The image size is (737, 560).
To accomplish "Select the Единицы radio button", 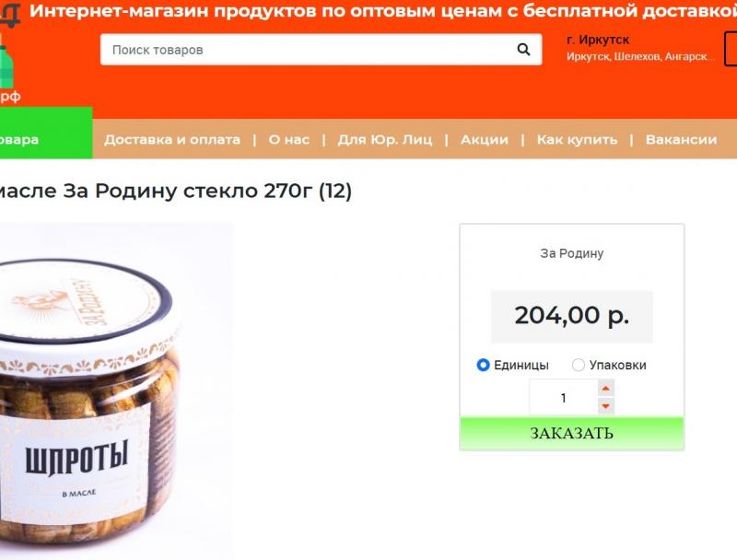I will click(x=483, y=365).
